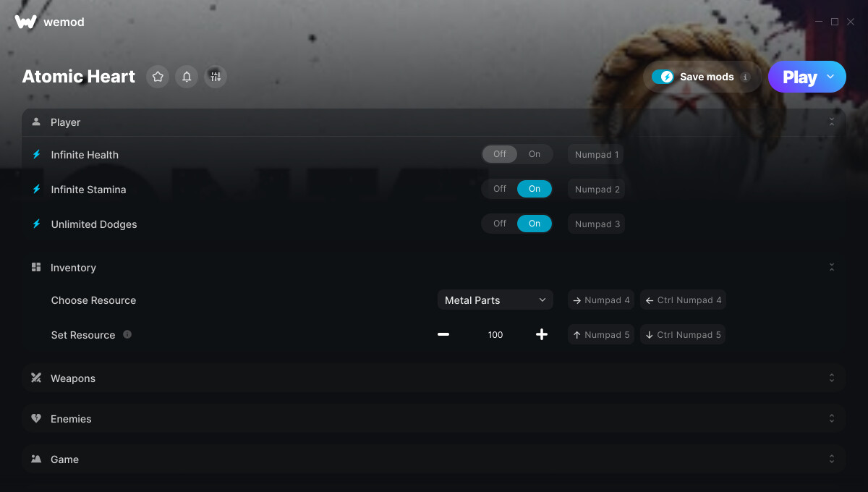The image size is (868, 492).
Task: Open the Metal Parts resource dropdown
Action: coord(495,300)
